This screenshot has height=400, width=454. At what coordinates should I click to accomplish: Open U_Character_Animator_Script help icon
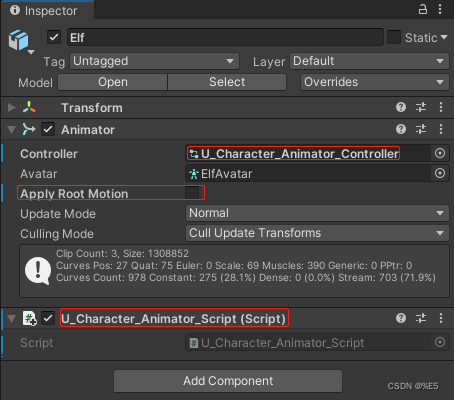[401, 318]
